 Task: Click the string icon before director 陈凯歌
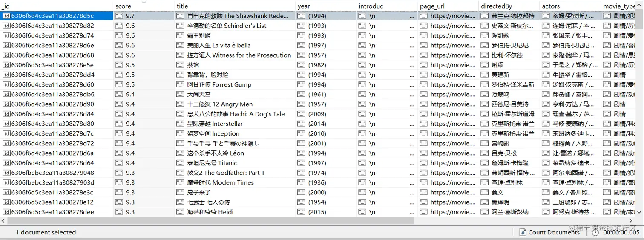pos(485,35)
